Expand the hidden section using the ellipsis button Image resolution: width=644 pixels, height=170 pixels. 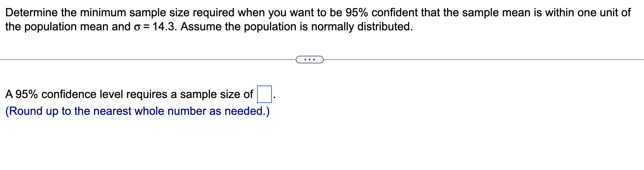(x=309, y=59)
